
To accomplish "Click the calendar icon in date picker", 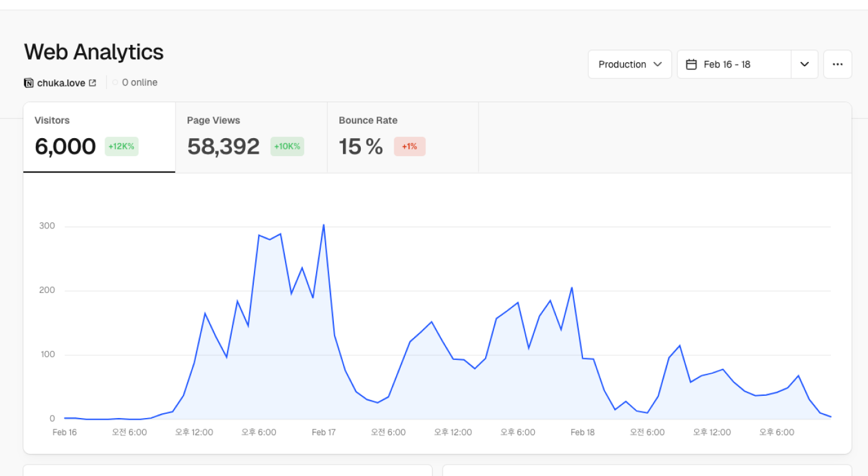I will [x=691, y=65].
